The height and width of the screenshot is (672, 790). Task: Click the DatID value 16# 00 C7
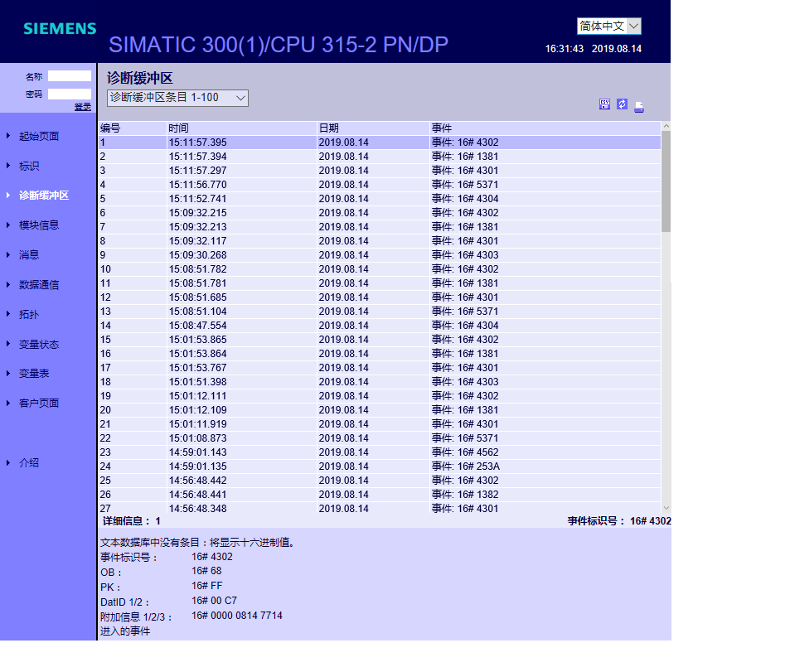coord(214,601)
